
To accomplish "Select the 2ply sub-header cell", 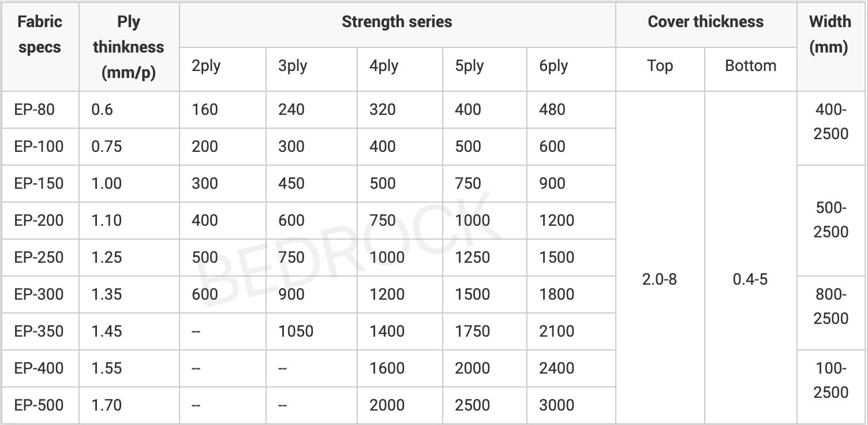I will tap(206, 66).
